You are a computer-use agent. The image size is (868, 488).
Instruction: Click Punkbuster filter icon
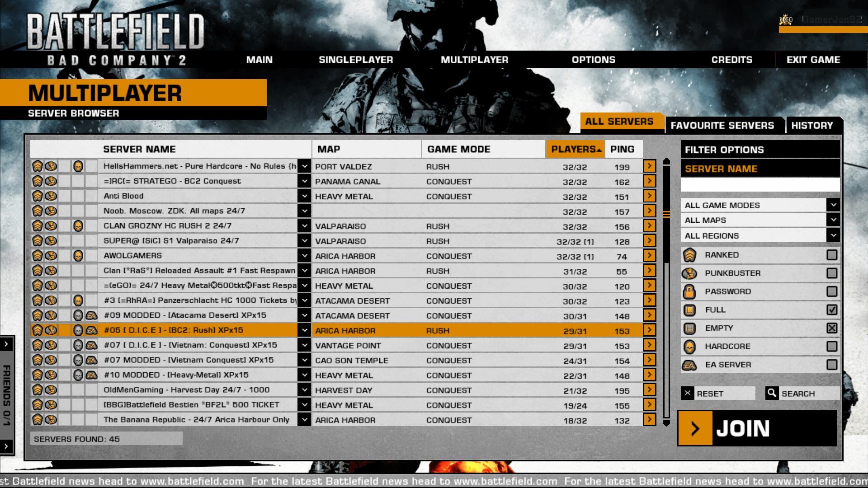[x=689, y=273]
